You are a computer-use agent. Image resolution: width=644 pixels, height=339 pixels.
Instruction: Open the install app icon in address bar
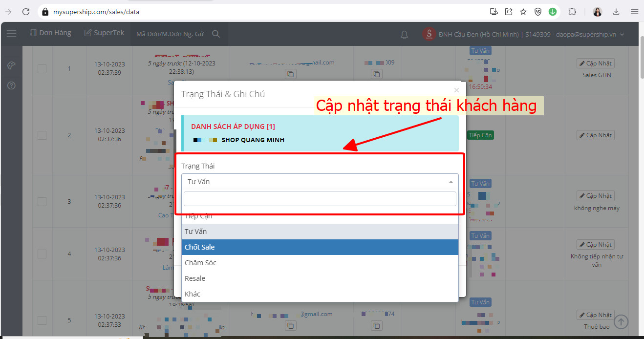[x=494, y=12]
